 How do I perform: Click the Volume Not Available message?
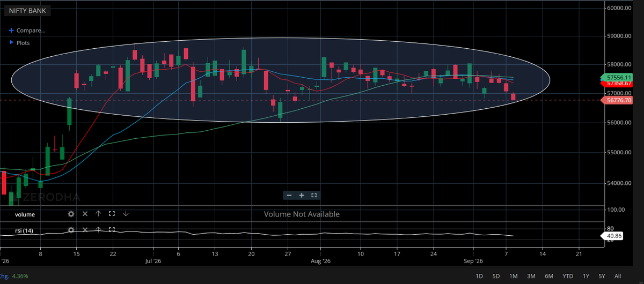(302, 214)
